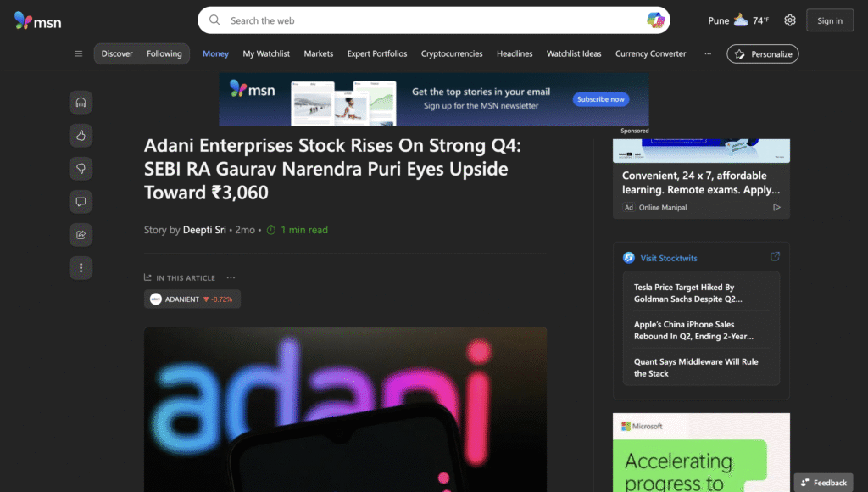
Task: Switch to the Following feed toggle
Action: (x=164, y=53)
